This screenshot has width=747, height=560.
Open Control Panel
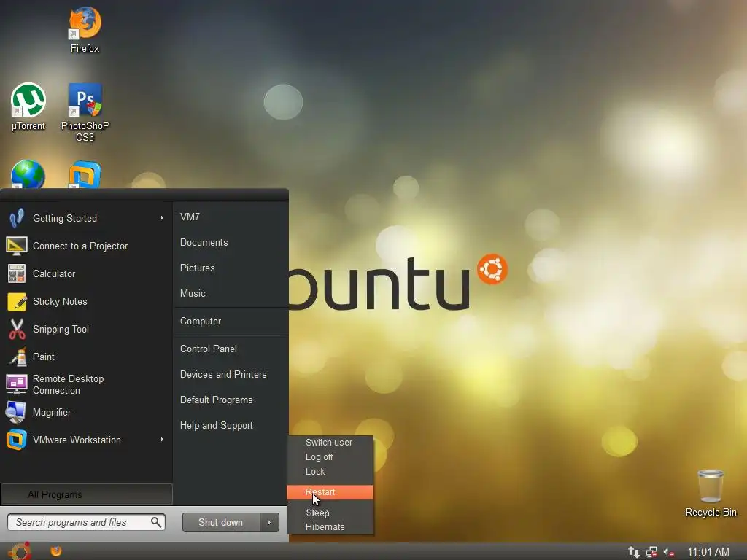tap(208, 349)
